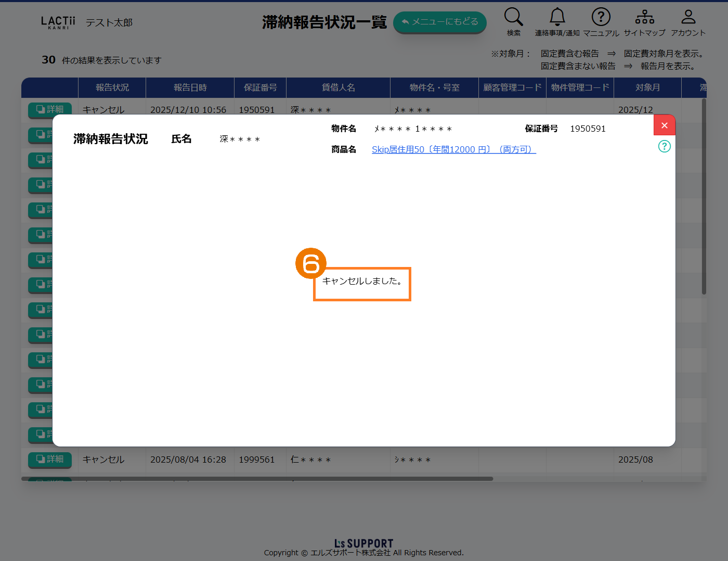Click the vertical table scrollbar
Viewport: 728px width, 561px height.
click(704, 198)
